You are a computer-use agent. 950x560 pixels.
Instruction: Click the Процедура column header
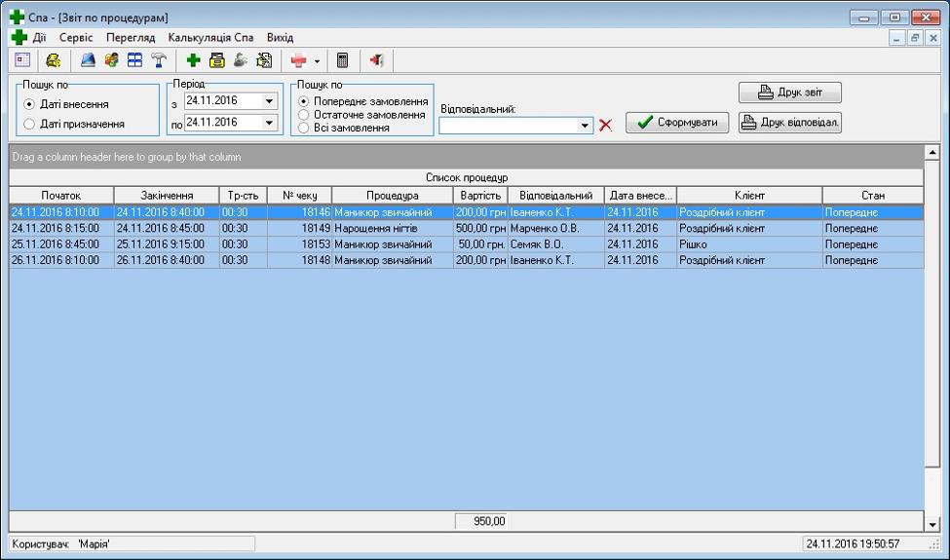[393, 196]
